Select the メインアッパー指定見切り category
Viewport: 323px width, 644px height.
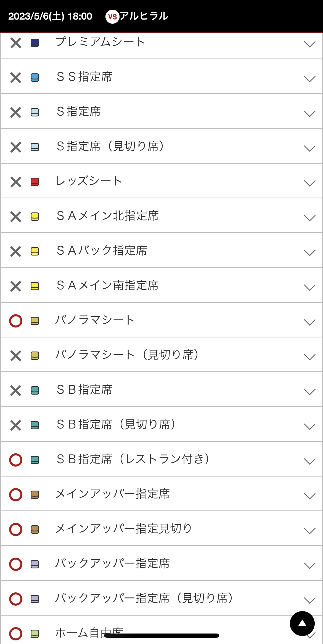pyautogui.click(x=123, y=529)
